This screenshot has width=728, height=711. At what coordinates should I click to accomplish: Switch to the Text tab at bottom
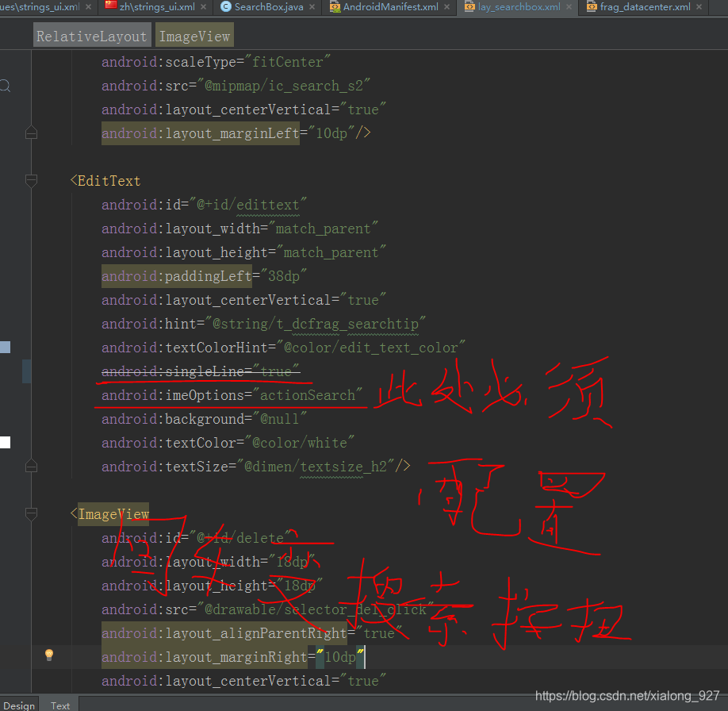tap(60, 705)
